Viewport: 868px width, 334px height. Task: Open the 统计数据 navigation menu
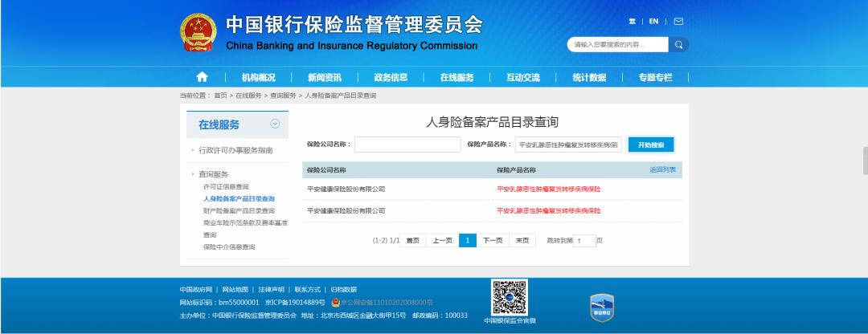(x=589, y=77)
